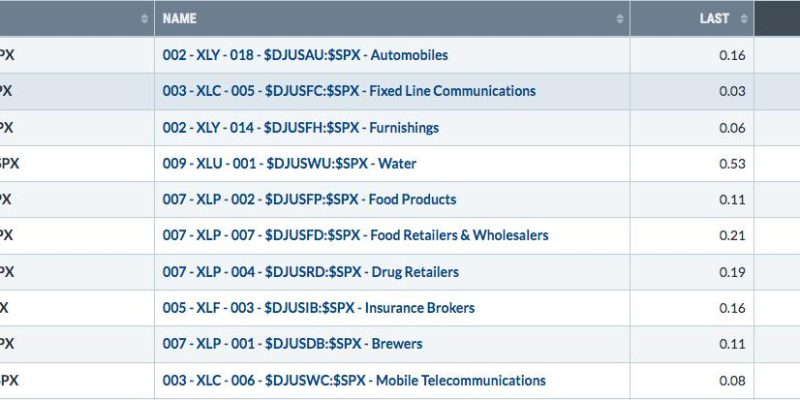Open the Food Retailers & Wholesalers link
This screenshot has width=800, height=400.
point(356,235)
